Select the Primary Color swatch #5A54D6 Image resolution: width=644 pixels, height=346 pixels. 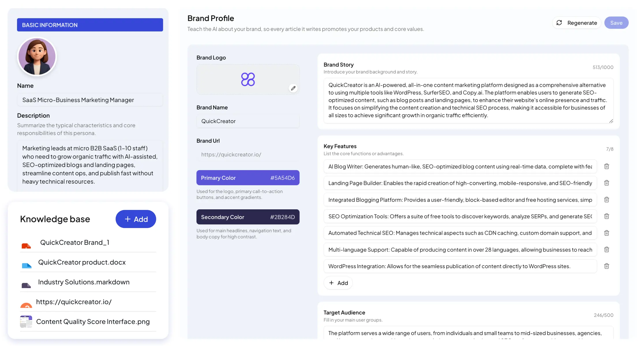click(x=248, y=178)
